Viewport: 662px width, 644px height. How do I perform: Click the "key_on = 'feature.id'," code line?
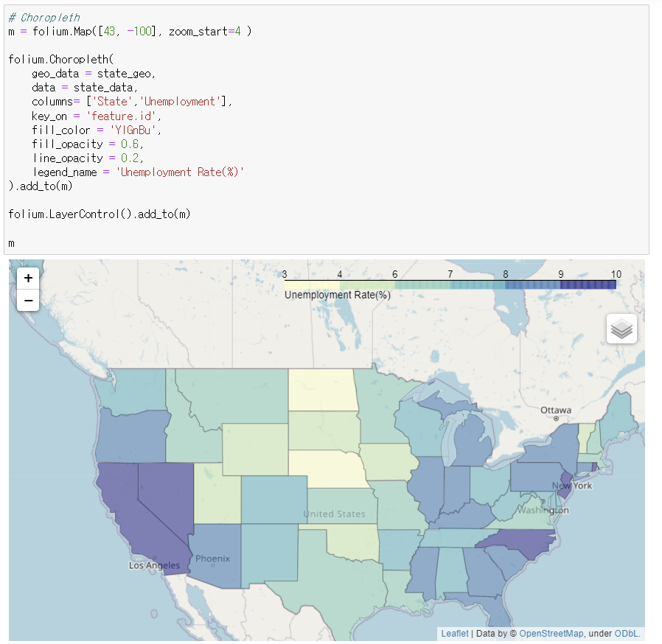point(97,116)
